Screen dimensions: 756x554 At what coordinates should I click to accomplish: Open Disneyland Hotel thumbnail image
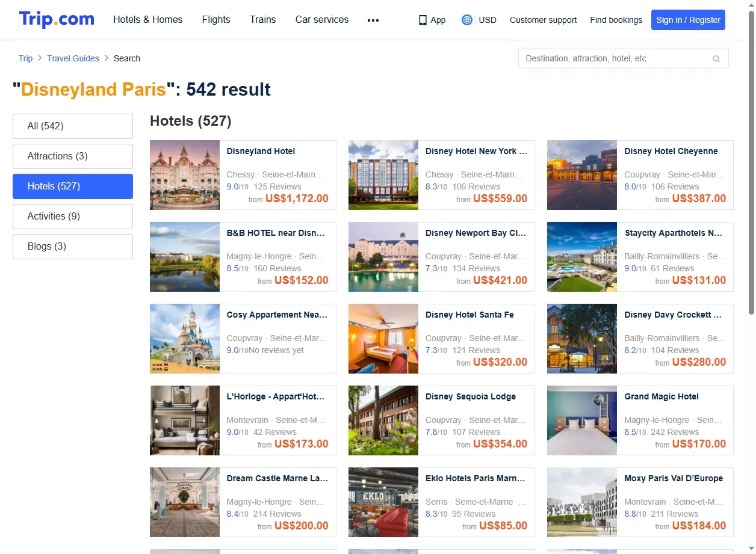tap(185, 175)
